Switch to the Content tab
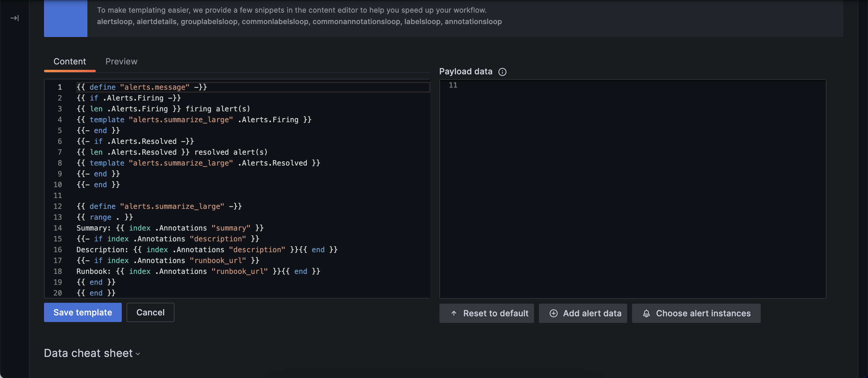The height and width of the screenshot is (378, 868). point(70,61)
